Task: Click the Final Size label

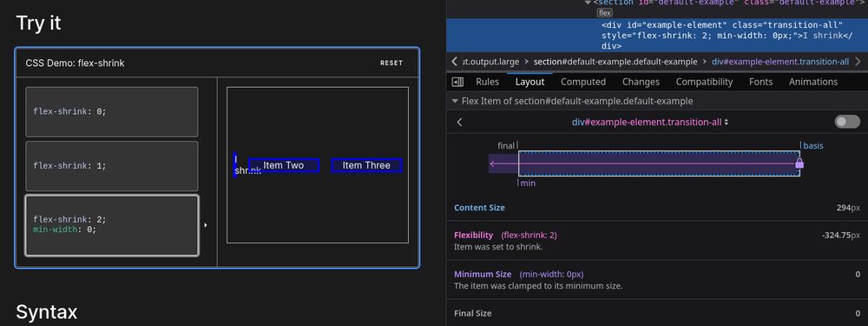Action: coord(473,313)
